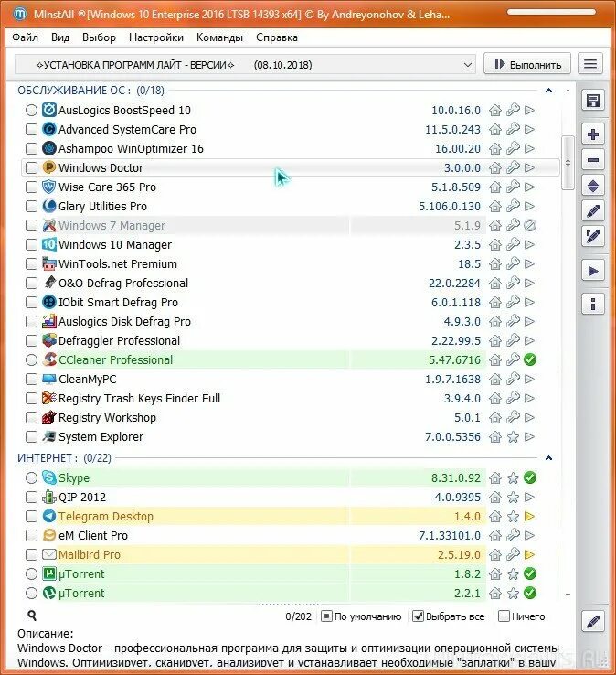Check the Advanced SystemCare Pro checkbox
The width and height of the screenshot is (616, 675).
[x=31, y=129]
